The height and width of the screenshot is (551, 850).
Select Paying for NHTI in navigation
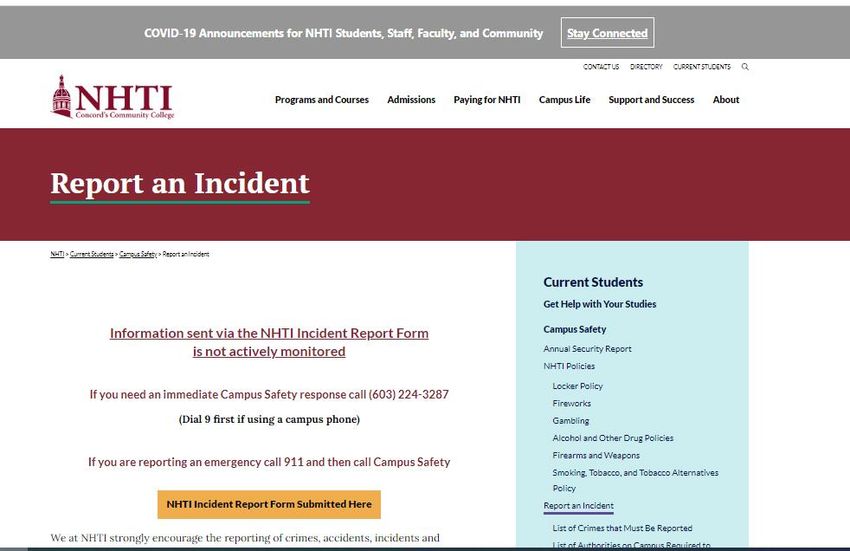pos(487,100)
